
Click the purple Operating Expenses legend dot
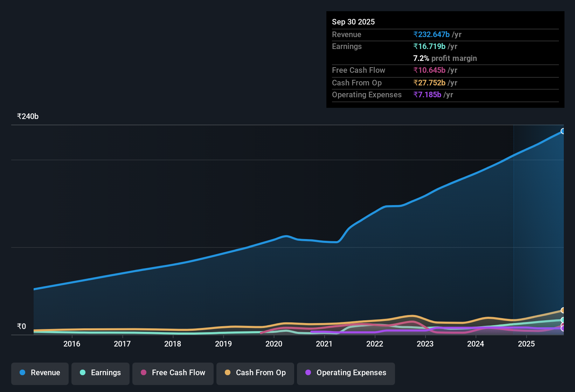click(308, 373)
